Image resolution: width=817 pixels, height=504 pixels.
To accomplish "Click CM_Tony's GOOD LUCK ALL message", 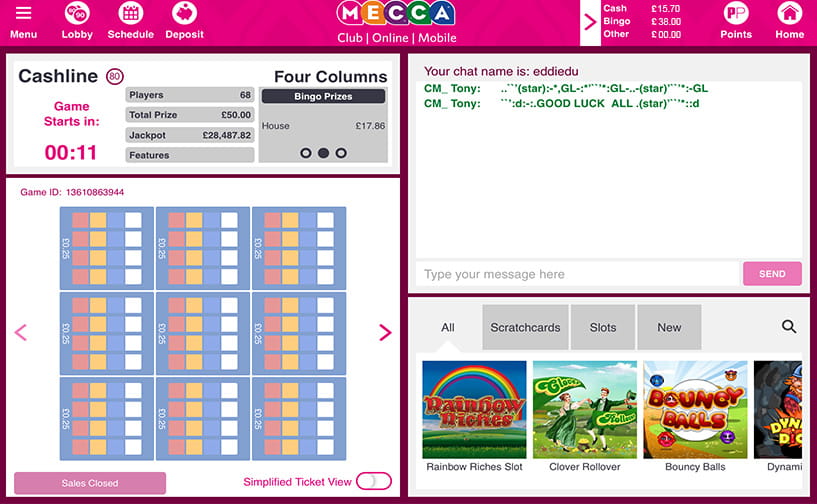I will click(562, 103).
